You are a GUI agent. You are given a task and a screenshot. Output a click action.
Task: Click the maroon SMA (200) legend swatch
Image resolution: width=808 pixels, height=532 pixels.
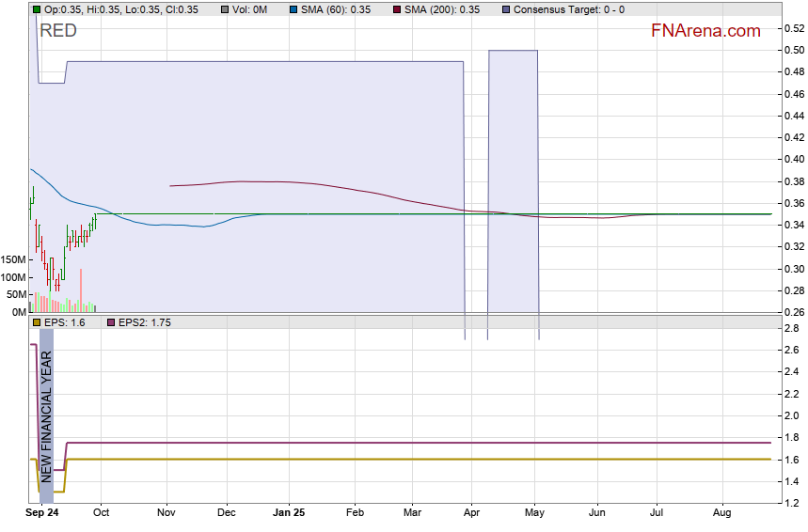point(396,9)
